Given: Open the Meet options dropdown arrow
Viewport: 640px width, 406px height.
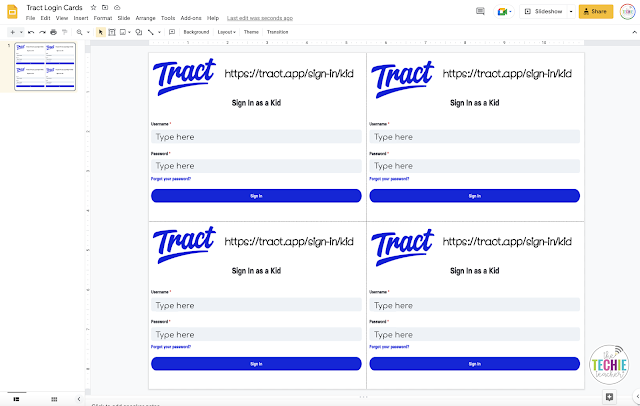Looking at the screenshot, I should pos(511,11).
